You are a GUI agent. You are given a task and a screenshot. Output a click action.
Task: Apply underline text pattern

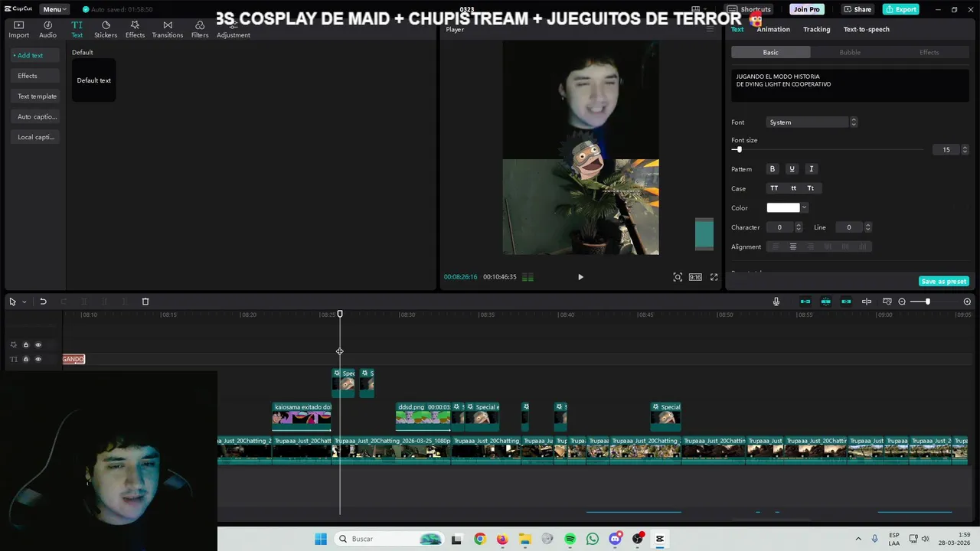[792, 169]
